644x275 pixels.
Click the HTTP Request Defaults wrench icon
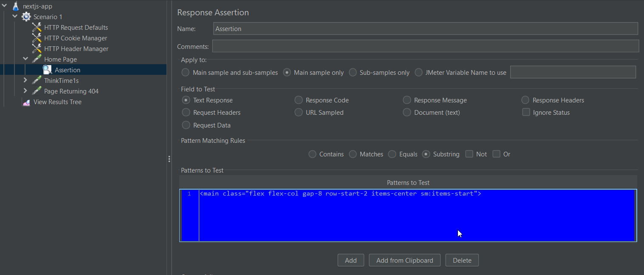click(37, 28)
